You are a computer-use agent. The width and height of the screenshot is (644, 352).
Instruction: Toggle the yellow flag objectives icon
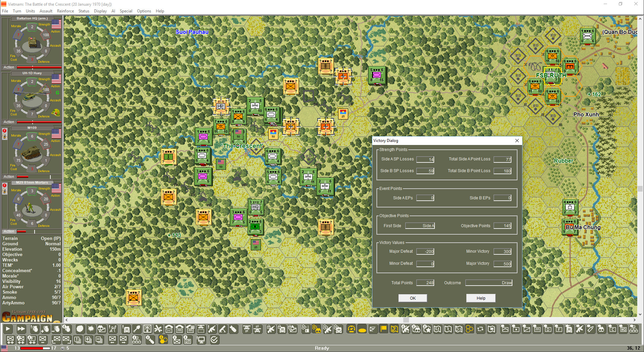click(383, 329)
